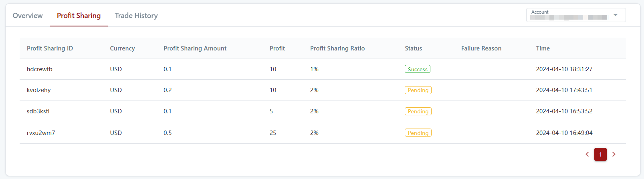
Task: Click the Time column header
Action: pyautogui.click(x=543, y=48)
